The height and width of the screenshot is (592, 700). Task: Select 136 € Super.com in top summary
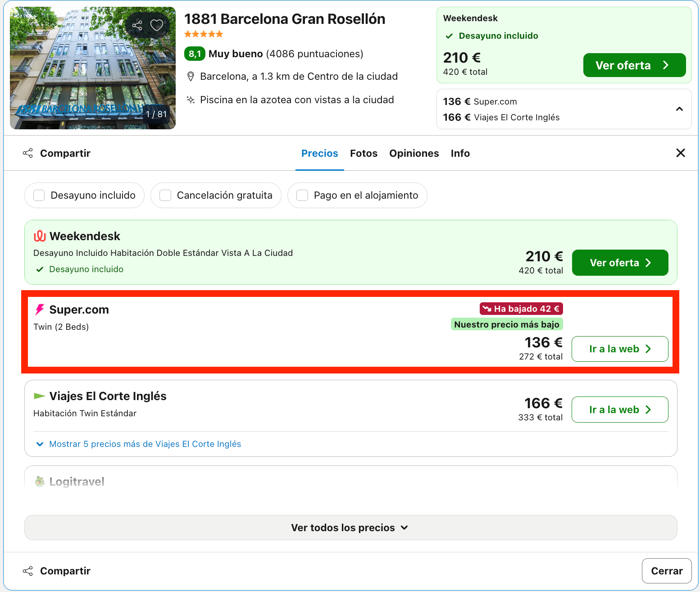(x=480, y=102)
